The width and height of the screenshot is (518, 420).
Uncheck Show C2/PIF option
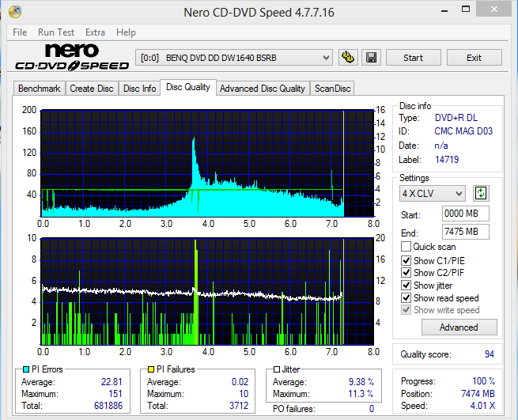[406, 273]
